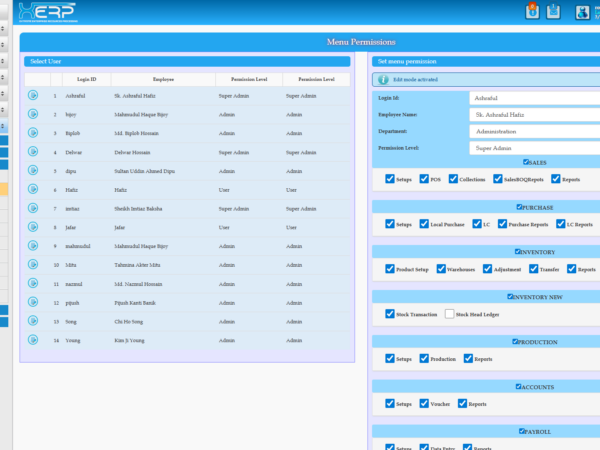
Task: Uncheck LC Reports permission
Action: (561, 224)
